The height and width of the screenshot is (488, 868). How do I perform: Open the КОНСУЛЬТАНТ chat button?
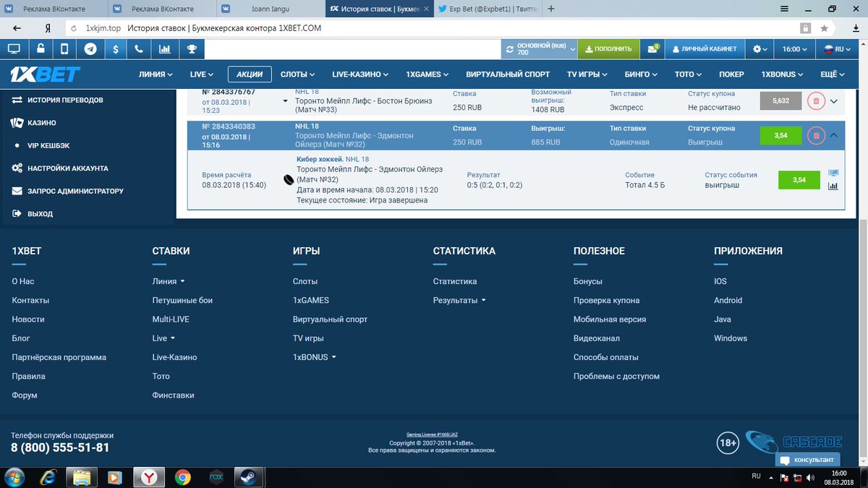(x=809, y=460)
